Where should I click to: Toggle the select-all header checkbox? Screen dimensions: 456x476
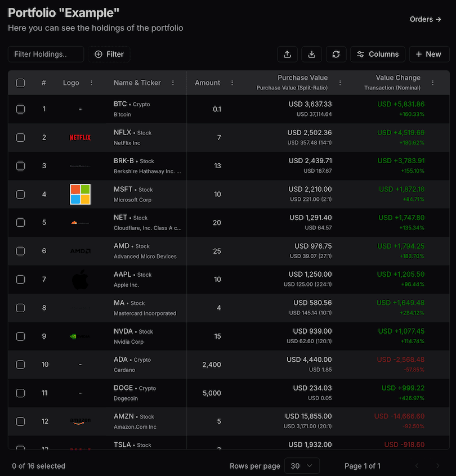(20, 83)
